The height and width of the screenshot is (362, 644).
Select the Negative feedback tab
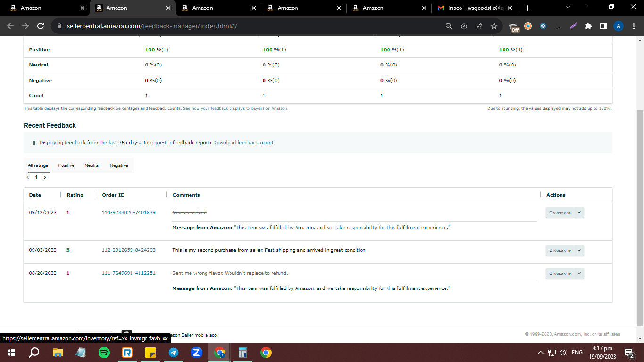119,165
